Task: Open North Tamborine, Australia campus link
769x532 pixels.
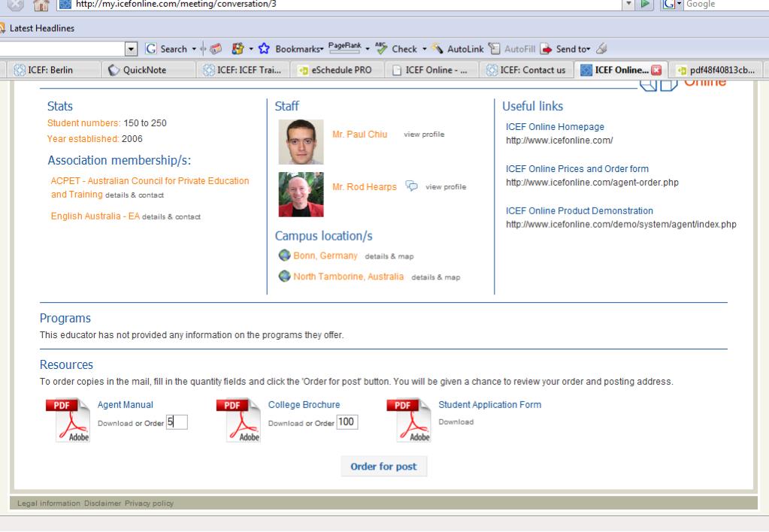Action: [349, 277]
